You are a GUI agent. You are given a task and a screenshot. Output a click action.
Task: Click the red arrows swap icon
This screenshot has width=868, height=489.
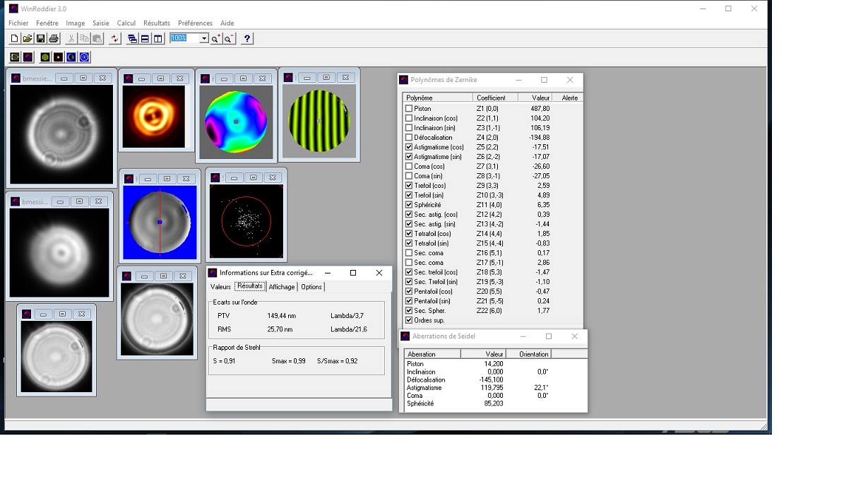tap(114, 39)
